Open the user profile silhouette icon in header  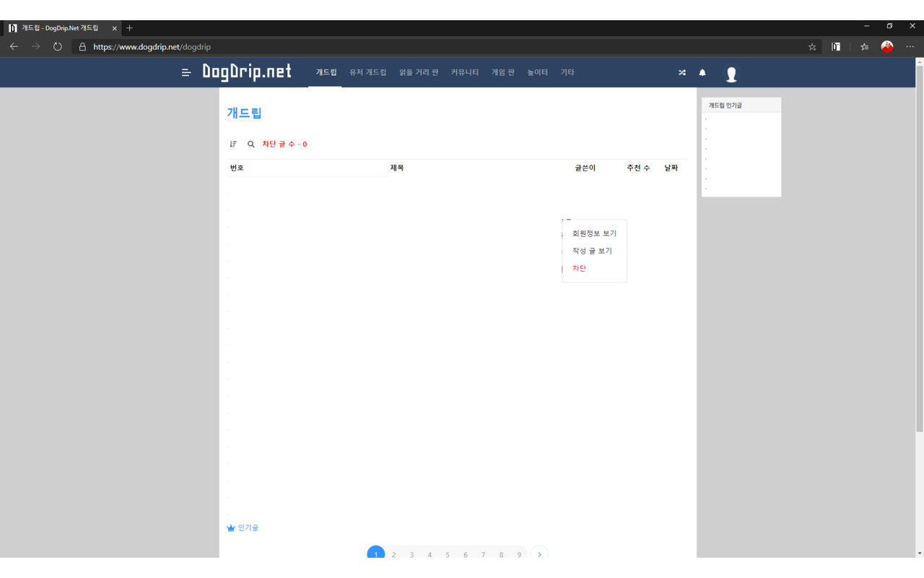click(731, 74)
